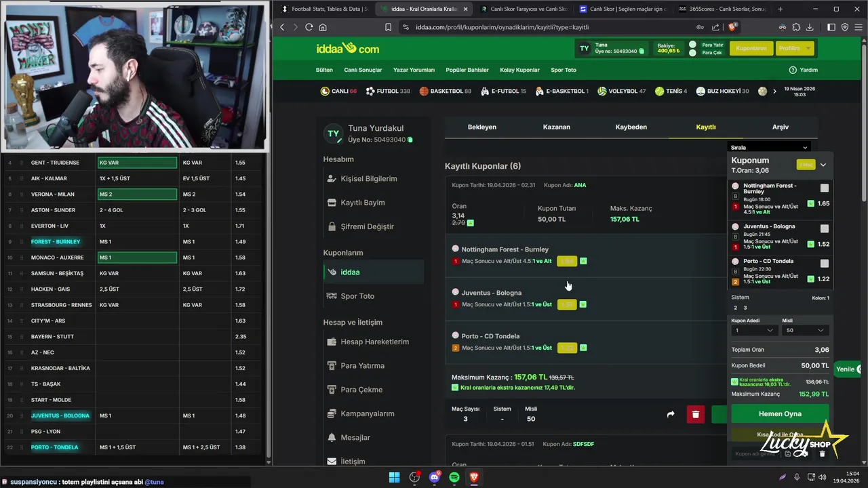Collapse the Kuponum panel chevron

[823, 165]
